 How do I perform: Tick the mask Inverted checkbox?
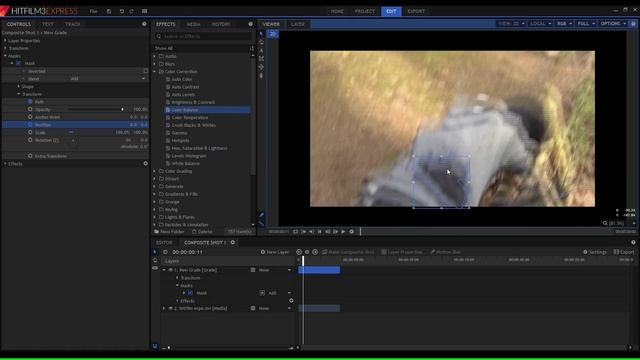146,71
